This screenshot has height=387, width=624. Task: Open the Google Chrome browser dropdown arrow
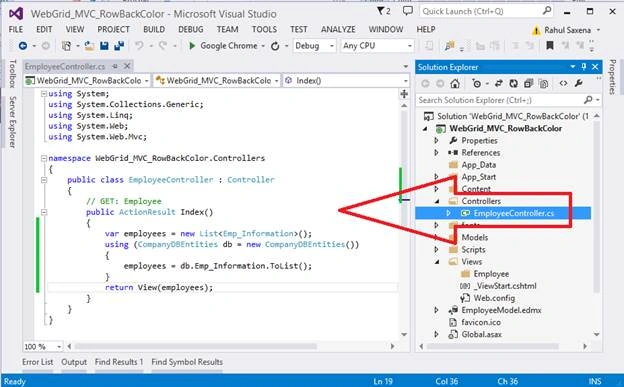[x=263, y=46]
